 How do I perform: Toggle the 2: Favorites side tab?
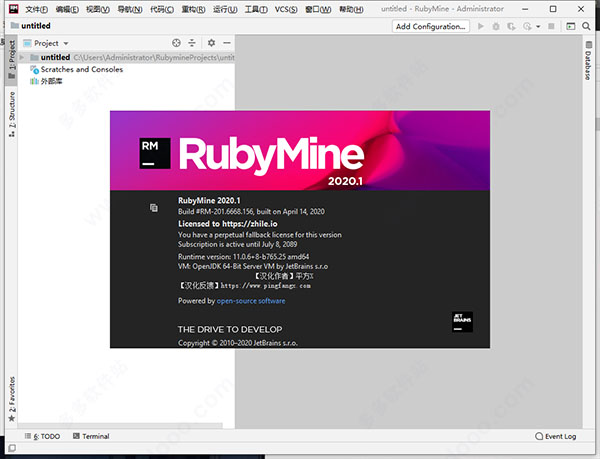click(x=12, y=399)
